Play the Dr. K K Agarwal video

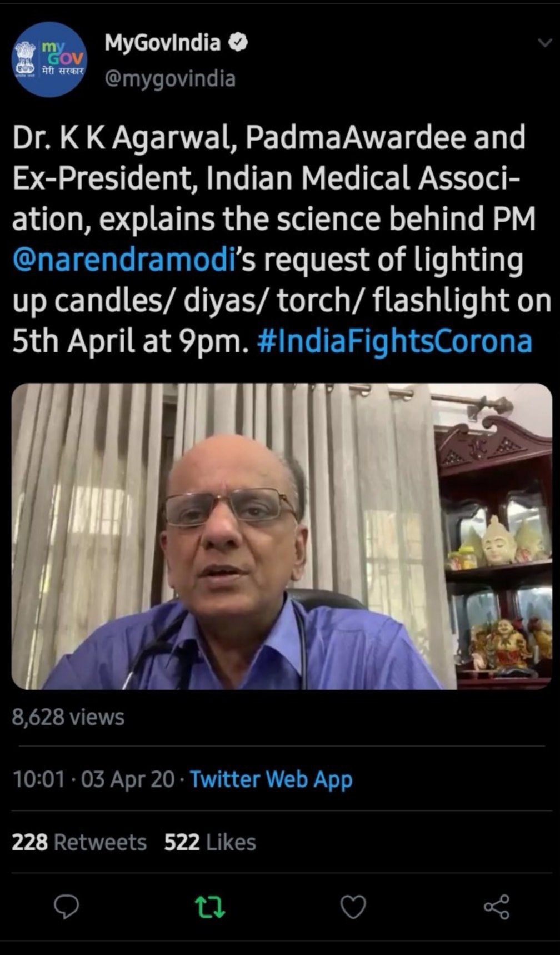(x=282, y=536)
